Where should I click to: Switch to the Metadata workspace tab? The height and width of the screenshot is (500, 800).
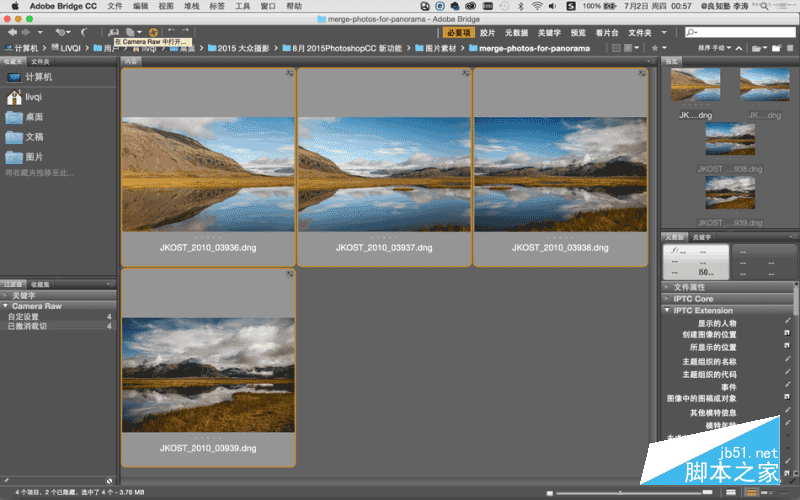[516, 33]
